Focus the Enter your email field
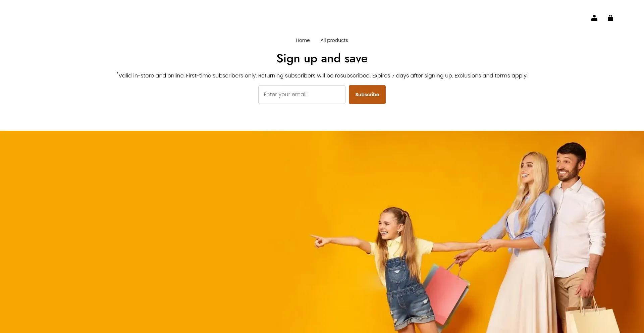The height and width of the screenshot is (333, 644). coord(302,95)
